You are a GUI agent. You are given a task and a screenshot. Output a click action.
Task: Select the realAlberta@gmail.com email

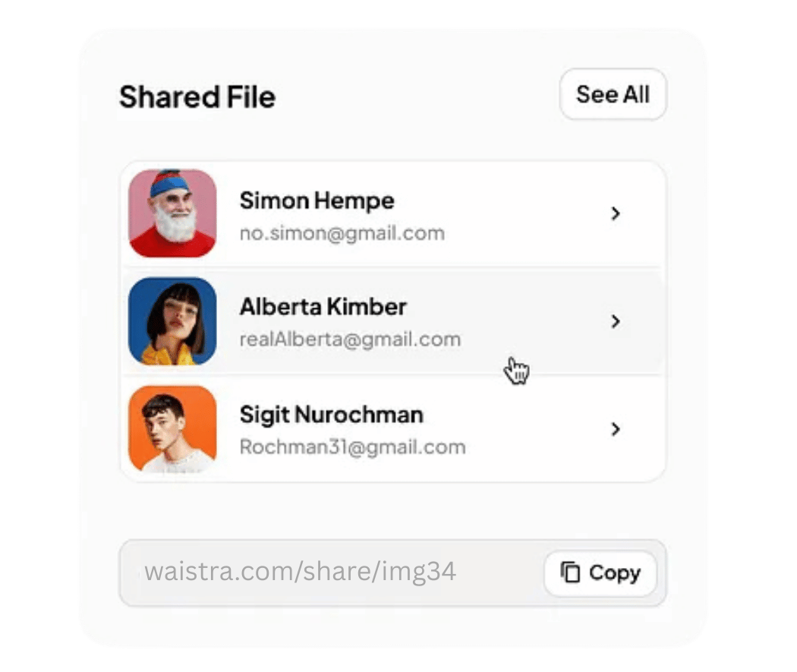pos(350,339)
